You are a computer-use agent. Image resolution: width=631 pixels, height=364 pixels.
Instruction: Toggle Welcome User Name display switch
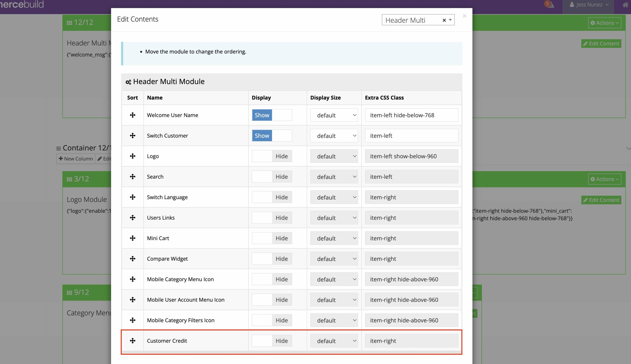(x=272, y=115)
